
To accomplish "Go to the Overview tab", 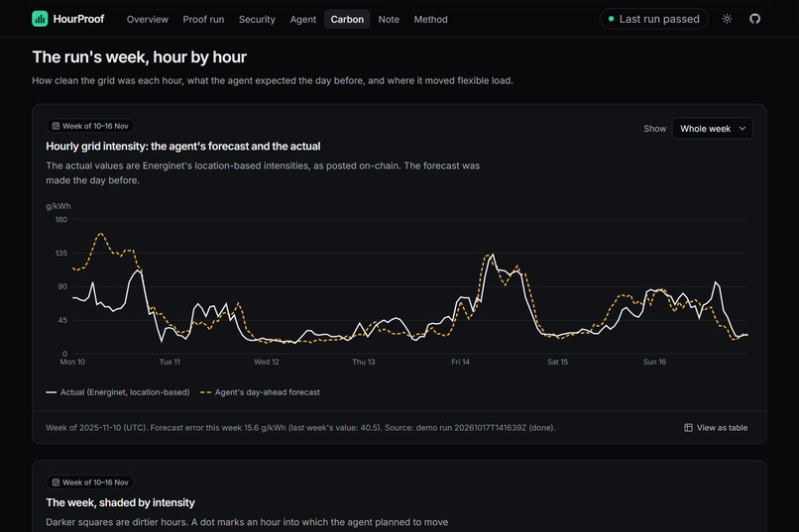I will pos(148,20).
